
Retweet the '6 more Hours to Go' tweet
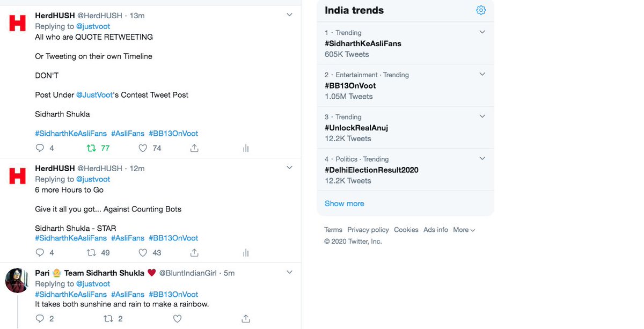[92, 252]
